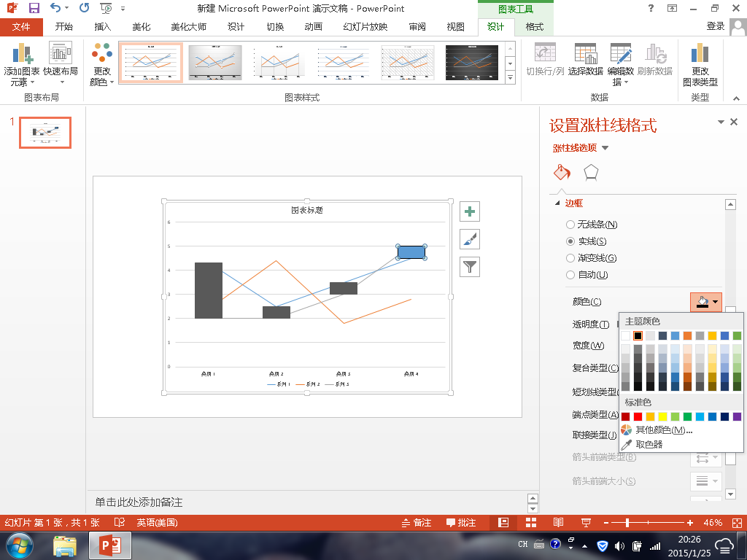The width and height of the screenshot is (747, 560).
Task: Select slide 1 thumbnail
Action: 45,133
